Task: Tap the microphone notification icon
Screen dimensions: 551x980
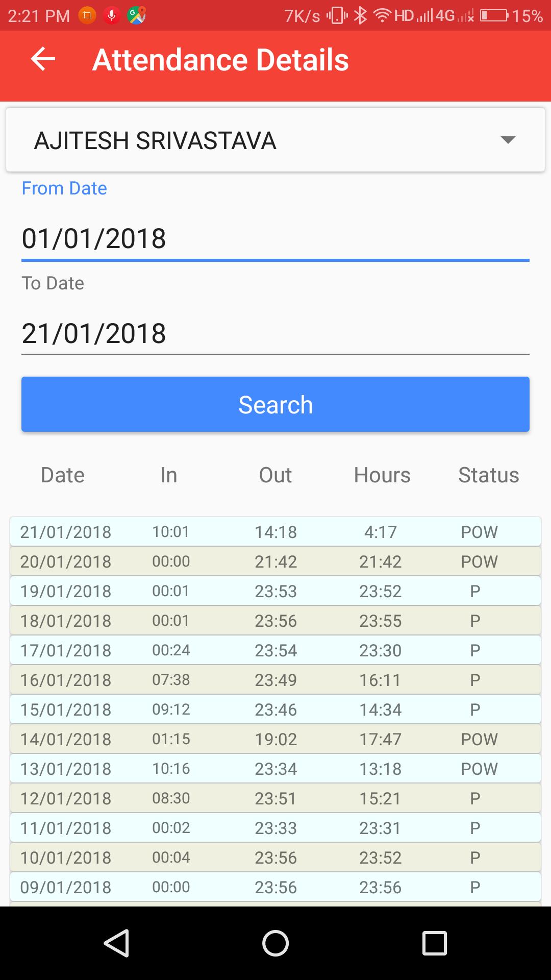Action: point(111,16)
